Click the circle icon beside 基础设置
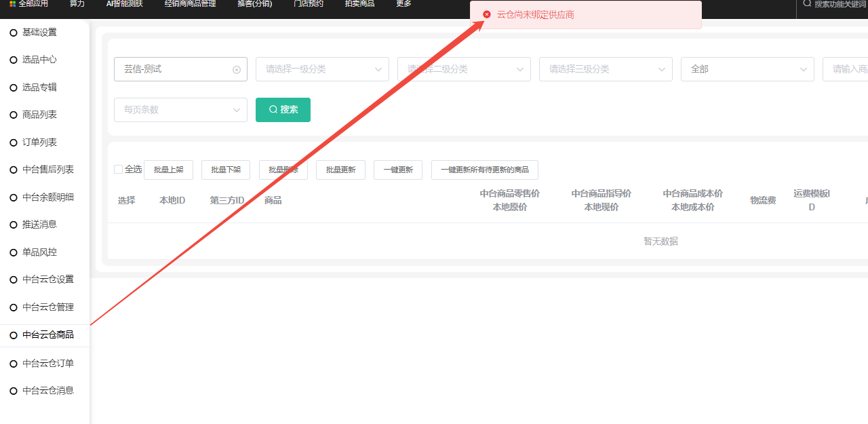The width and height of the screenshot is (868, 424). coord(13,33)
